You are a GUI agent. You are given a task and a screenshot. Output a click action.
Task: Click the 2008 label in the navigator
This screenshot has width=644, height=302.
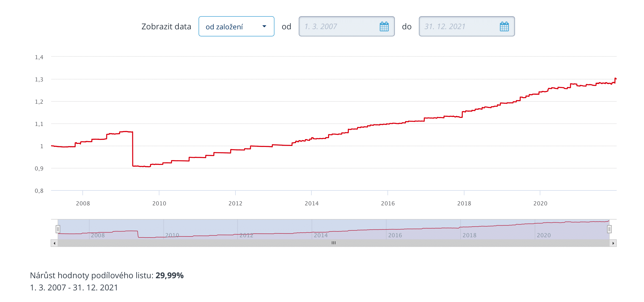click(x=98, y=235)
